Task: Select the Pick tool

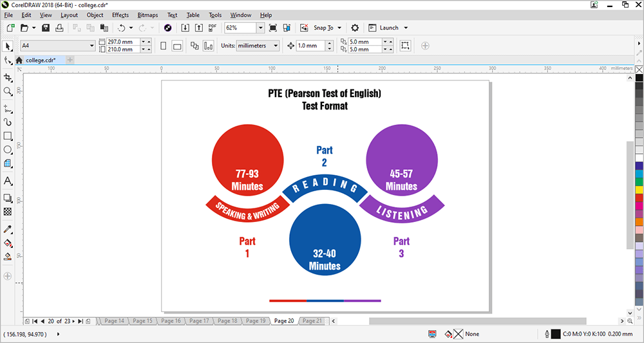Action: [7, 46]
